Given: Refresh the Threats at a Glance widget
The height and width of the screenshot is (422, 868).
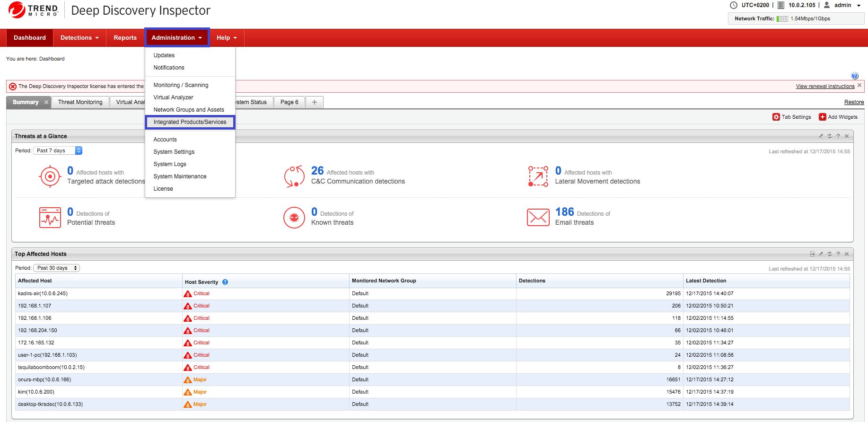Looking at the screenshot, I should (830, 136).
